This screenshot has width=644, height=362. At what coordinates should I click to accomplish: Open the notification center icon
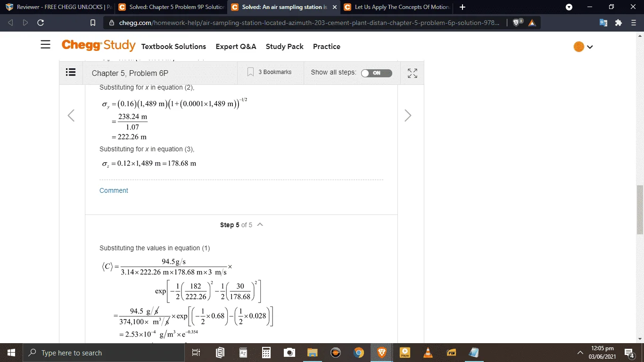(x=629, y=353)
